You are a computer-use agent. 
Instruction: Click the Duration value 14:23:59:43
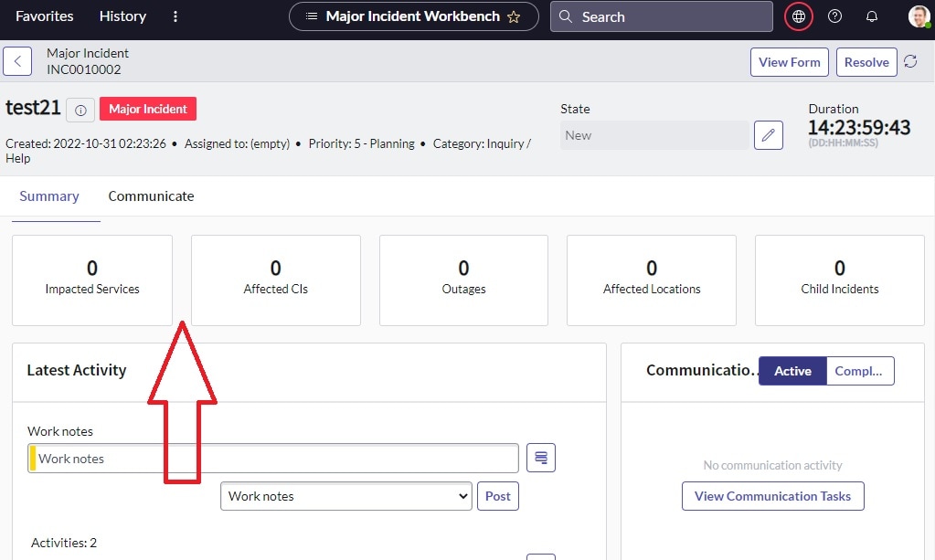tap(858, 128)
